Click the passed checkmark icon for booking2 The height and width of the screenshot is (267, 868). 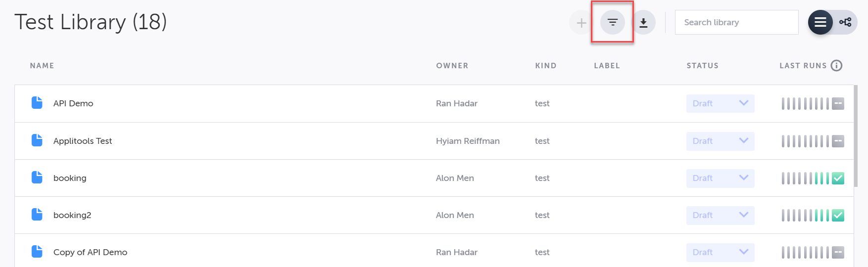point(838,215)
